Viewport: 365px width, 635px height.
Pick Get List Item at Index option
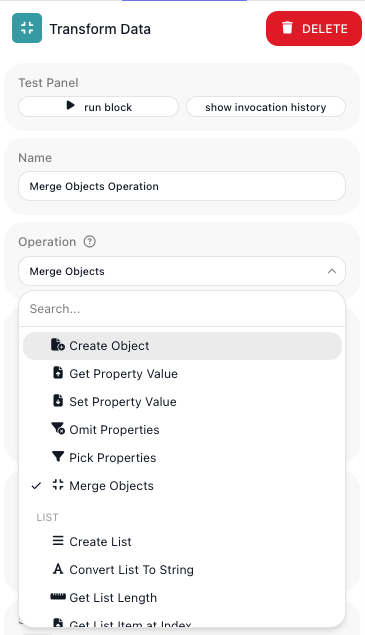point(182,622)
